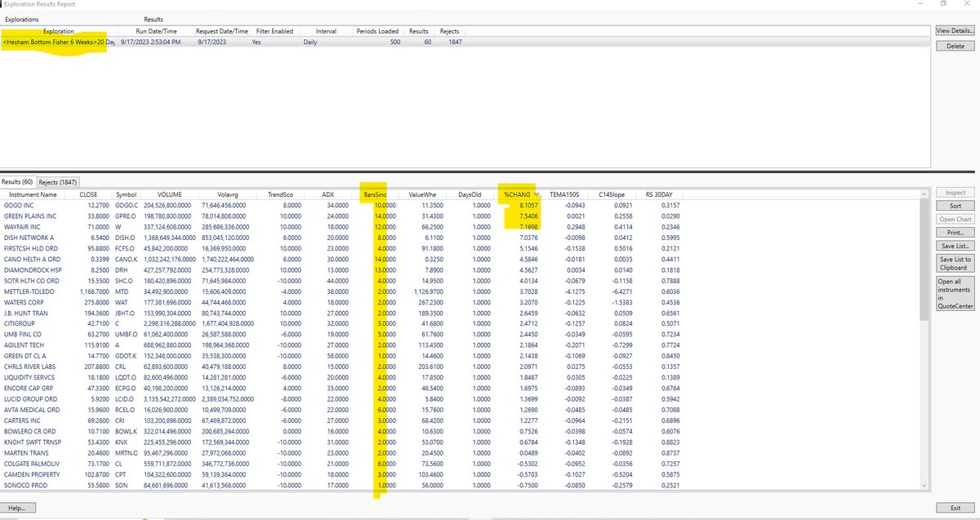The height and width of the screenshot is (520, 980).
Task: Click the Print... button
Action: coord(957,233)
